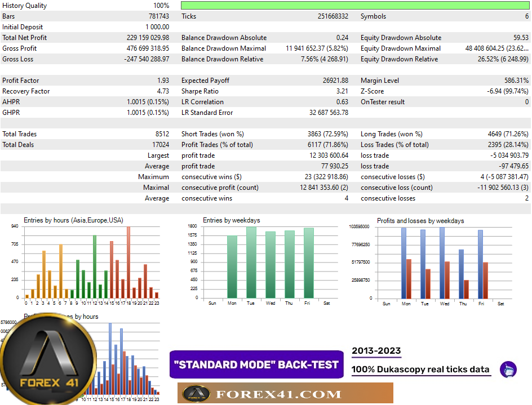Select the Bars value 781743
This screenshot has height=405, width=532.
(159, 16)
